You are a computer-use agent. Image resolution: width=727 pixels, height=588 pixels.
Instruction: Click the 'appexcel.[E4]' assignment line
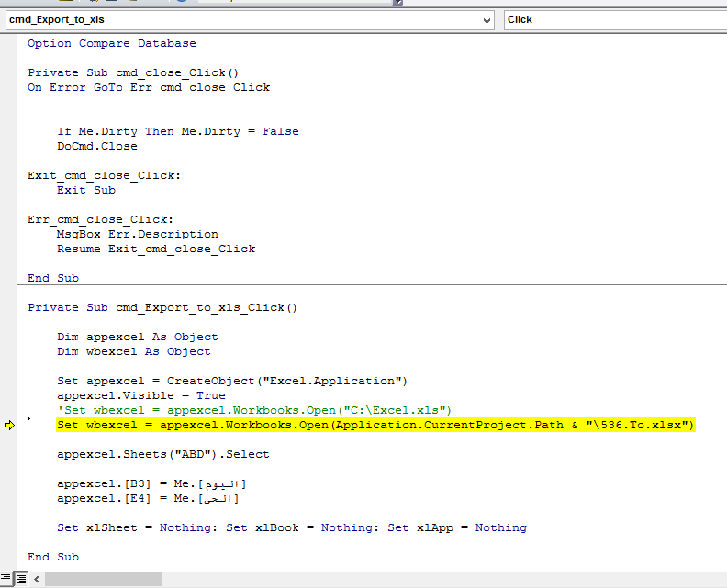148,499
